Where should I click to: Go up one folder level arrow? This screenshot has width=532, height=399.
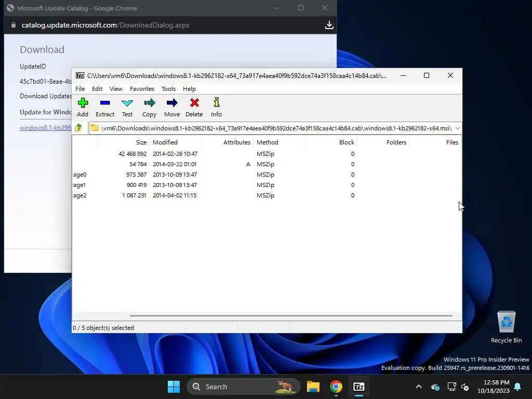click(x=79, y=128)
